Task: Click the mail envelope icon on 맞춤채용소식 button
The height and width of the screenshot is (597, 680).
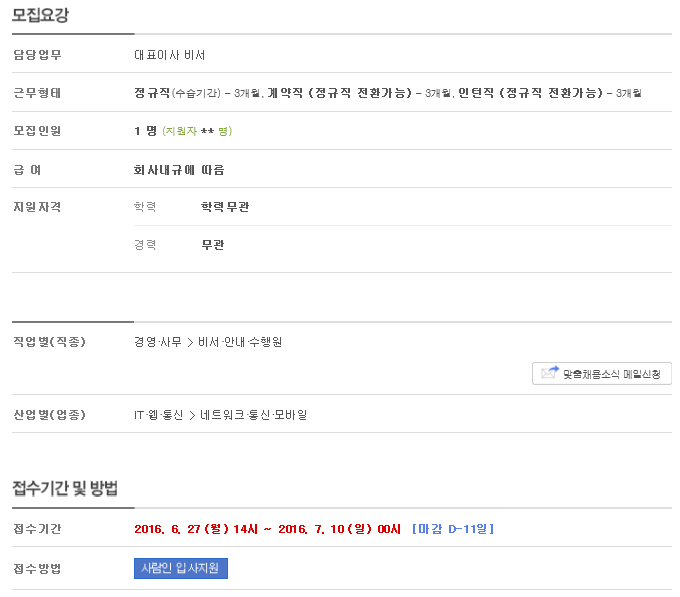Action: point(549,373)
